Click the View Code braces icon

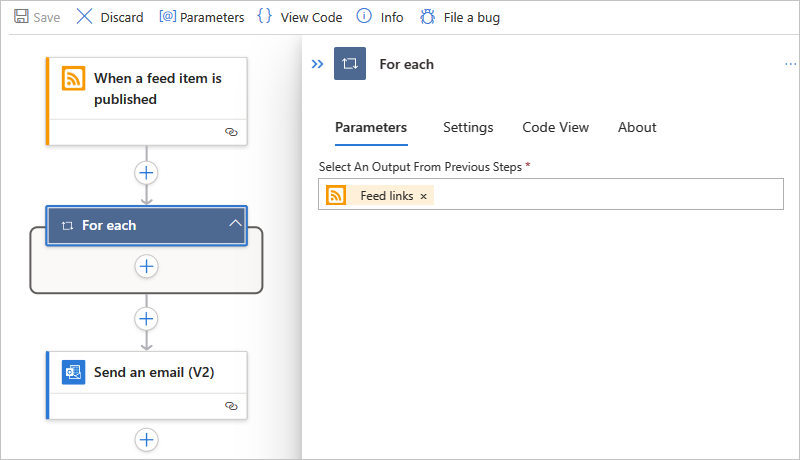click(x=264, y=17)
